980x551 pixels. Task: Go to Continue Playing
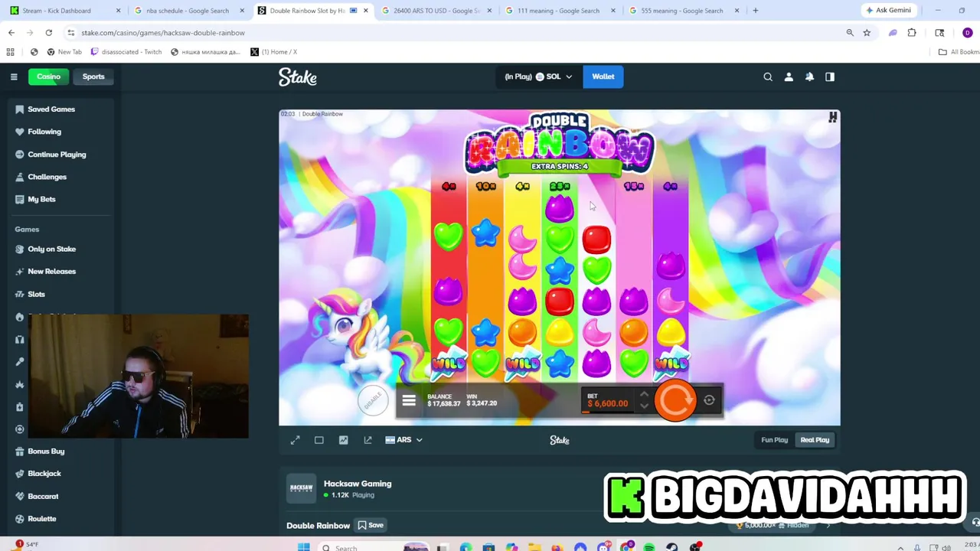pos(57,155)
